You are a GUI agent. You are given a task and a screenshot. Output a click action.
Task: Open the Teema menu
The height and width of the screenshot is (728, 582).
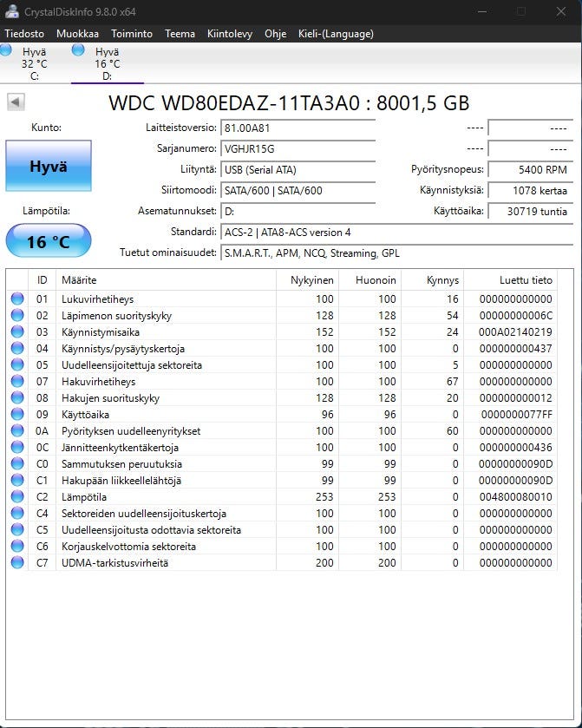coord(180,34)
